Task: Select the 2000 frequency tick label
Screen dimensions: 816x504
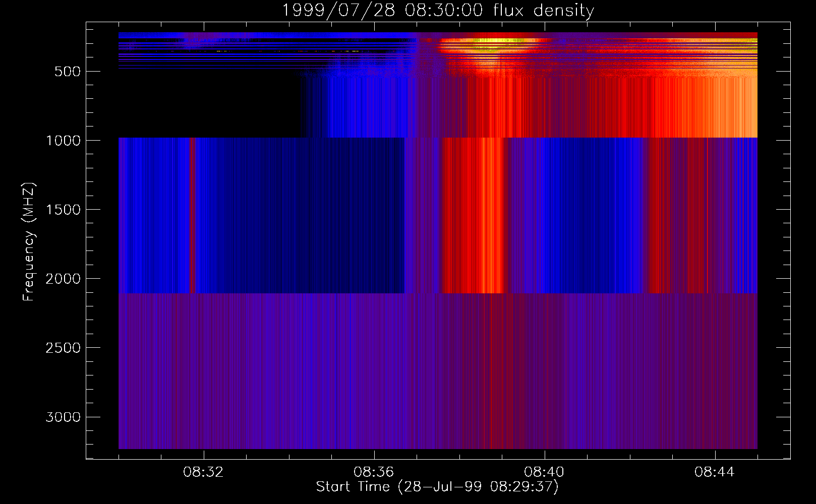Action: pos(63,279)
